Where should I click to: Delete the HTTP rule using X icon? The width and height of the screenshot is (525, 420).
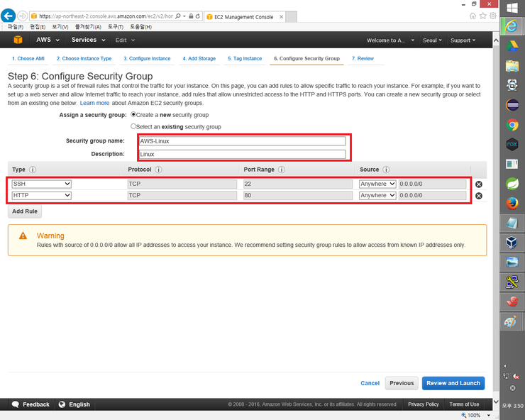click(x=478, y=196)
